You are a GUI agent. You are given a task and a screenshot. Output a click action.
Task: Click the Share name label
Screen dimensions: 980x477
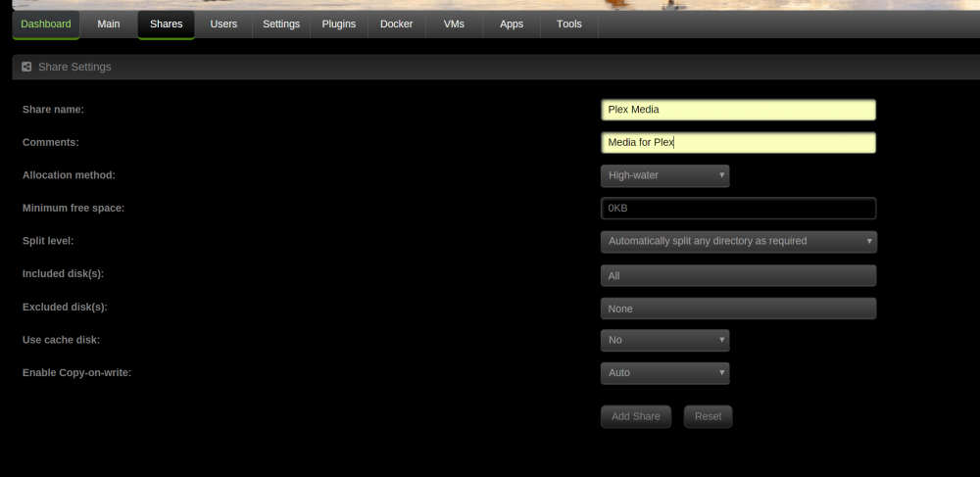pos(53,110)
